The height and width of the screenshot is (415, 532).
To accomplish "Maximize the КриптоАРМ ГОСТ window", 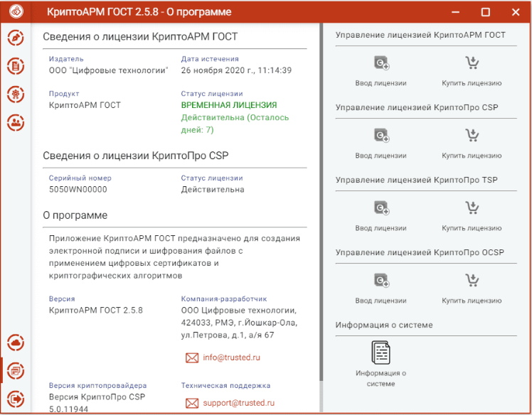I will [x=486, y=12].
